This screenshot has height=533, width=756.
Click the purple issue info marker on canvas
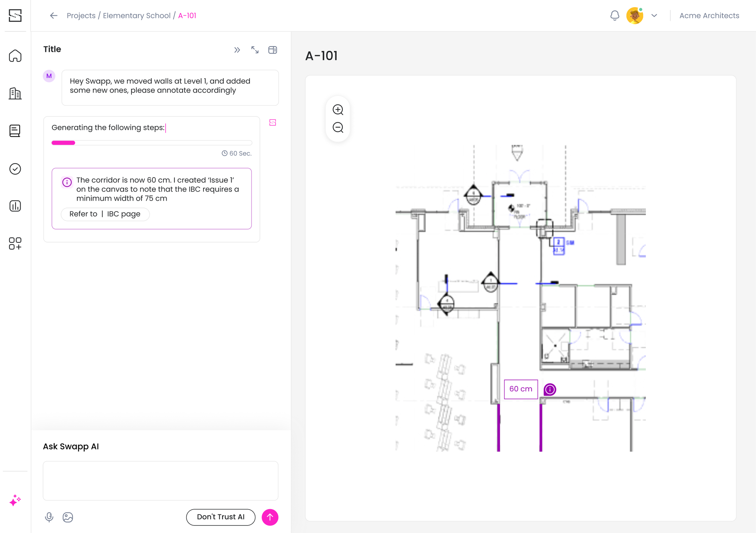tap(550, 389)
